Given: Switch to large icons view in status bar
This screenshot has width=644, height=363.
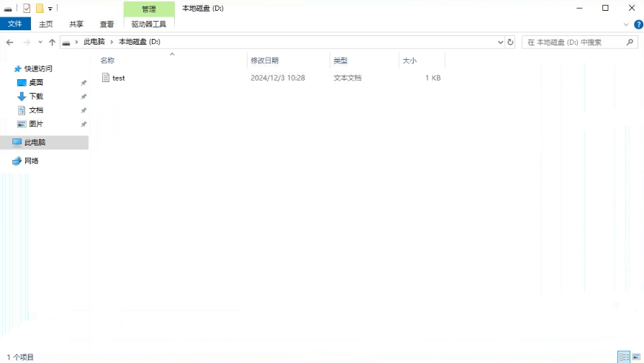Looking at the screenshot, I should 636,357.
